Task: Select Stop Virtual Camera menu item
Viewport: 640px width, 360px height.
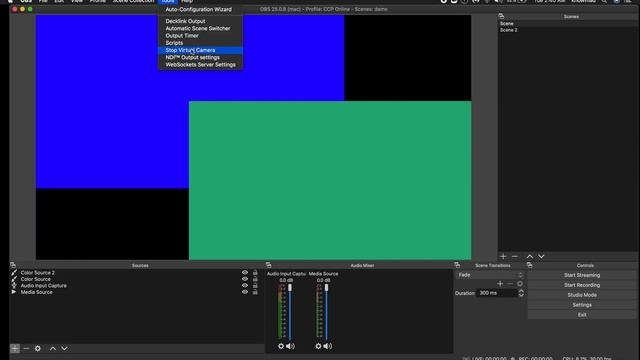Action: click(x=200, y=50)
